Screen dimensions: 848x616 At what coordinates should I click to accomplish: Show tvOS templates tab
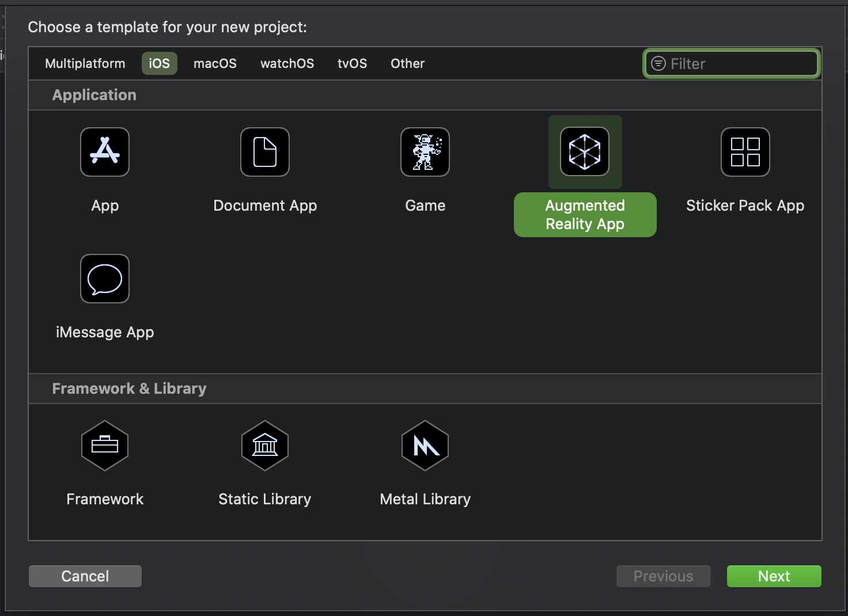[x=352, y=63]
